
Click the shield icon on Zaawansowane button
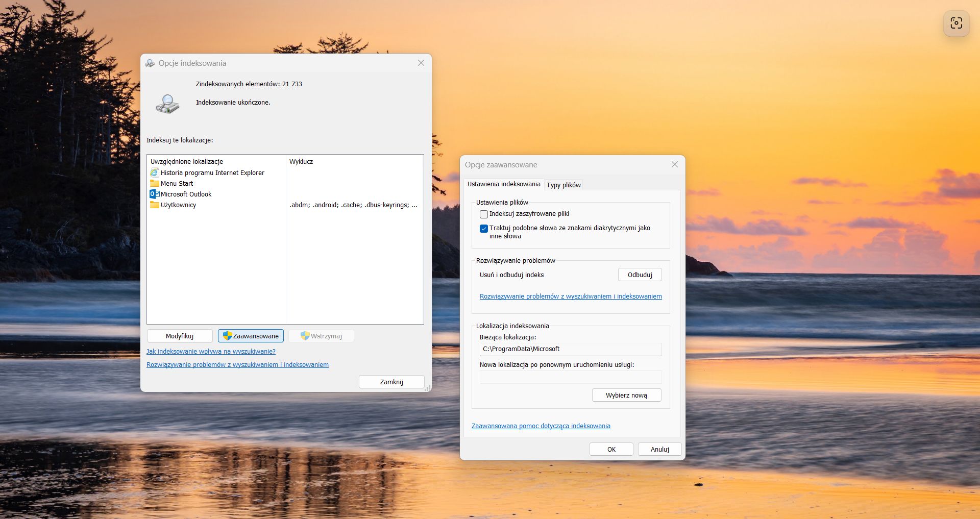[x=228, y=336]
